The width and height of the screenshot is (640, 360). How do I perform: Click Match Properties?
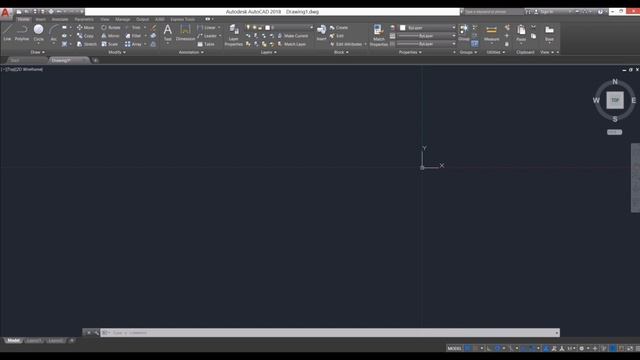coord(378,35)
